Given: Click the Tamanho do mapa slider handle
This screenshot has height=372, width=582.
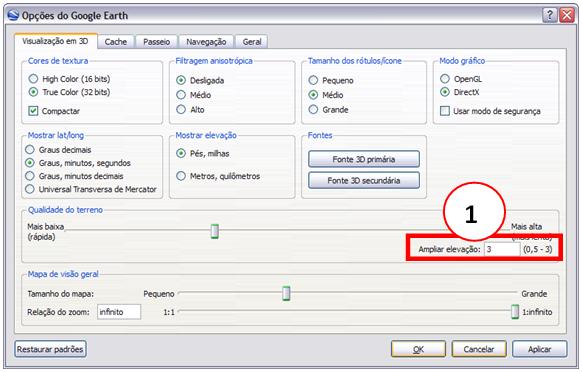Looking at the screenshot, I should coord(286,293).
